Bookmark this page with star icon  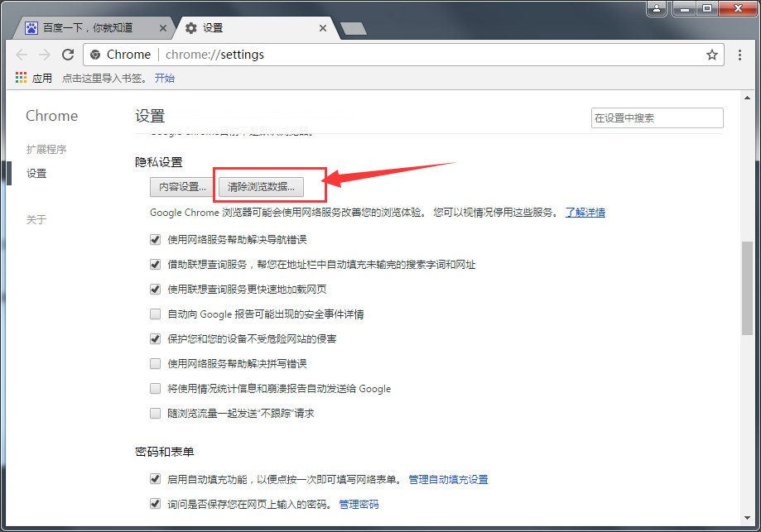pos(711,55)
